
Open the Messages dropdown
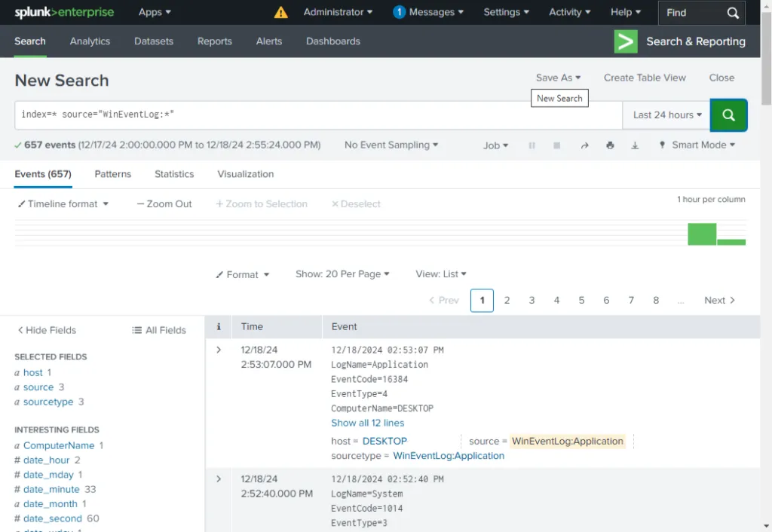pyautogui.click(x=428, y=12)
